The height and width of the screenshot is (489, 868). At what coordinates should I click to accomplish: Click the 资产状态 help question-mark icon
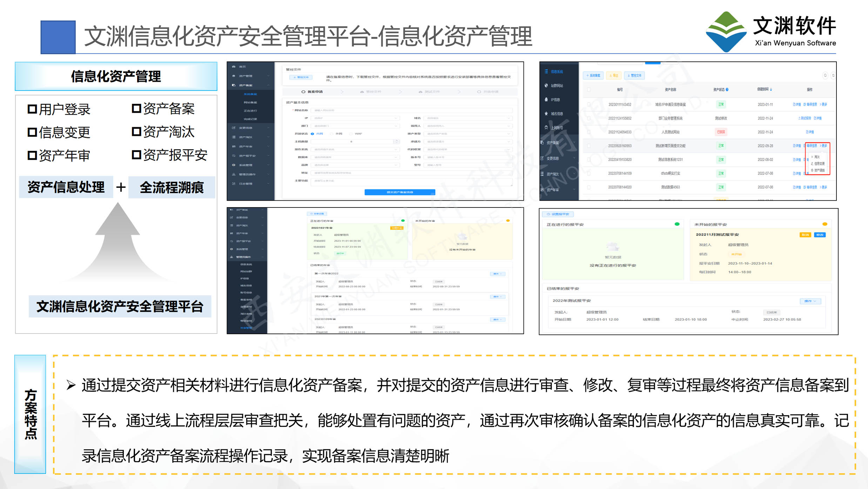click(x=727, y=90)
